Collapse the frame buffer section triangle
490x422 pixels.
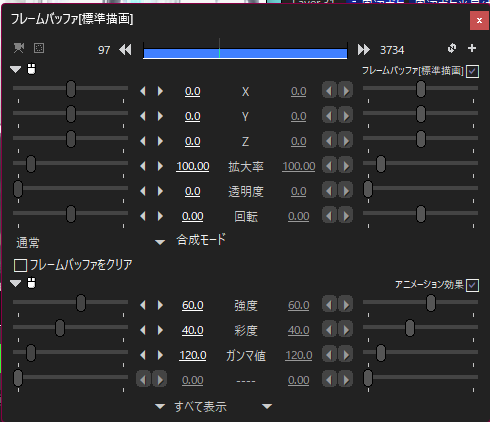(15, 69)
